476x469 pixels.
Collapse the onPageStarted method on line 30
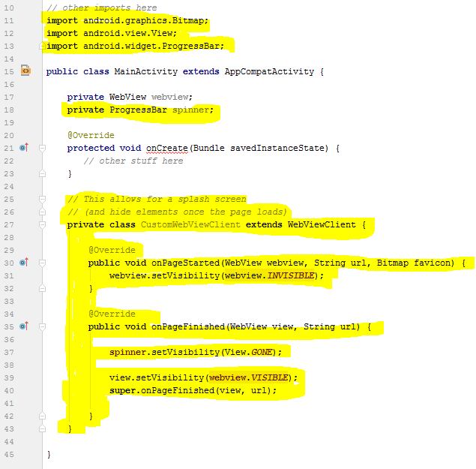(x=42, y=263)
